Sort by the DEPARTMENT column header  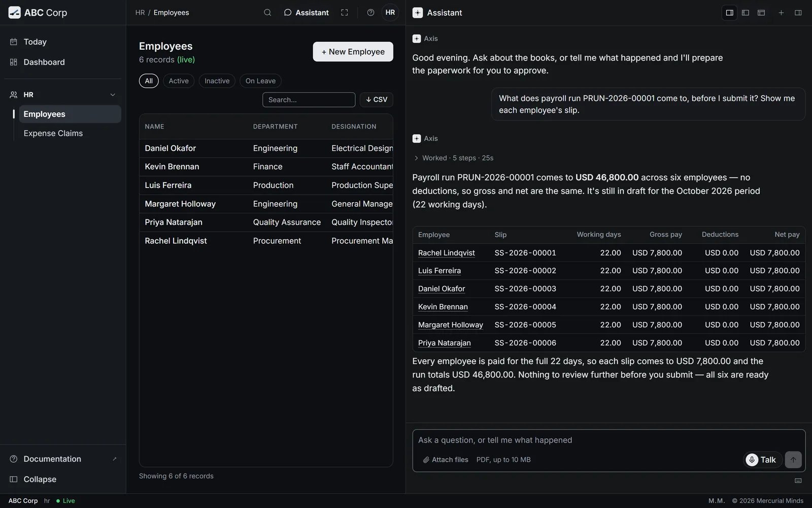276,126
